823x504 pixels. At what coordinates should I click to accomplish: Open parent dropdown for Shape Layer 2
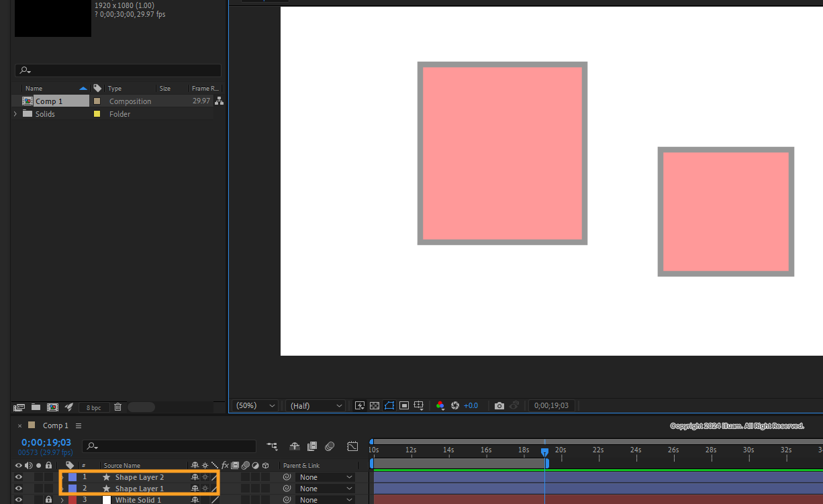pos(325,477)
